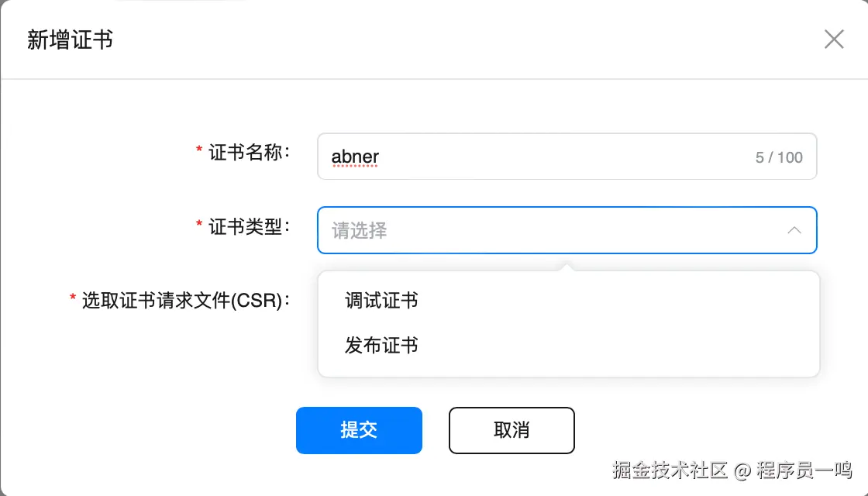Choose the 发布证书 option

[x=381, y=346]
